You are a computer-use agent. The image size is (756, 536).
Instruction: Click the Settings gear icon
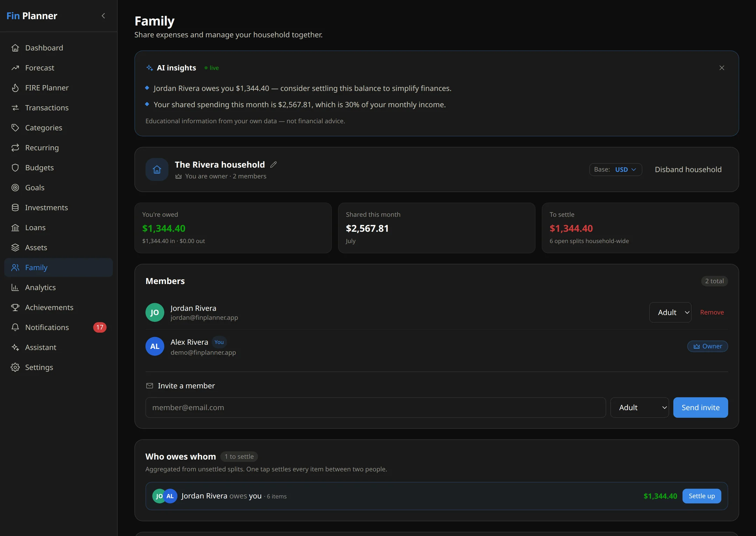click(x=15, y=367)
